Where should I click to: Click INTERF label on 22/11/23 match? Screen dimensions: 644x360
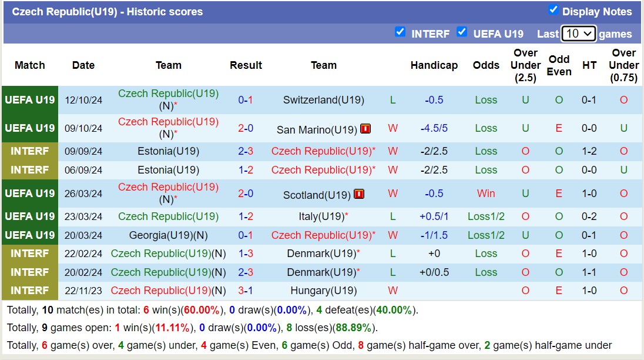coord(29,291)
